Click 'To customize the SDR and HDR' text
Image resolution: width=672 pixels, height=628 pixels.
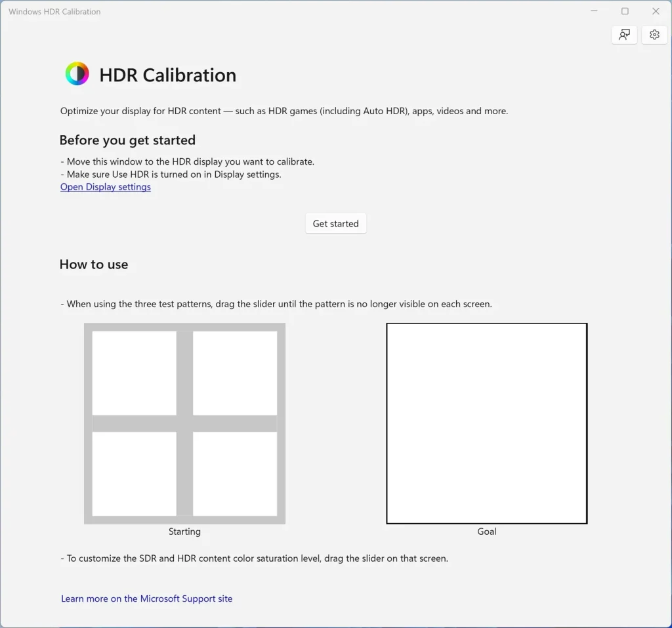[x=255, y=558]
